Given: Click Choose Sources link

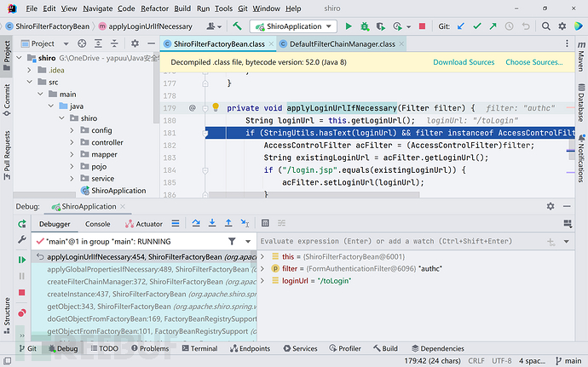Looking at the screenshot, I should point(534,62).
